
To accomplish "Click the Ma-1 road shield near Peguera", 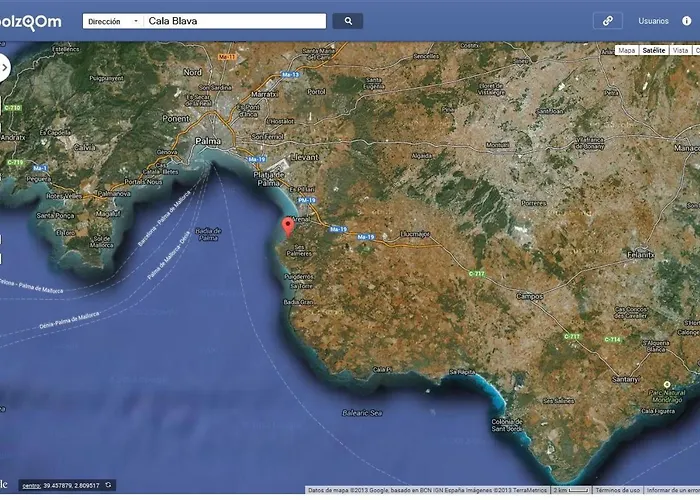I will (x=40, y=168).
